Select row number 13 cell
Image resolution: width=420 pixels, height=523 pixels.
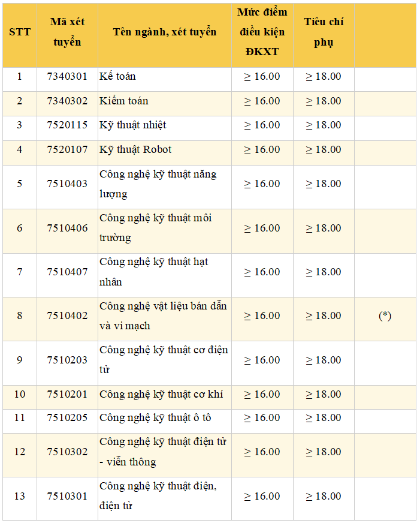coord(20,498)
